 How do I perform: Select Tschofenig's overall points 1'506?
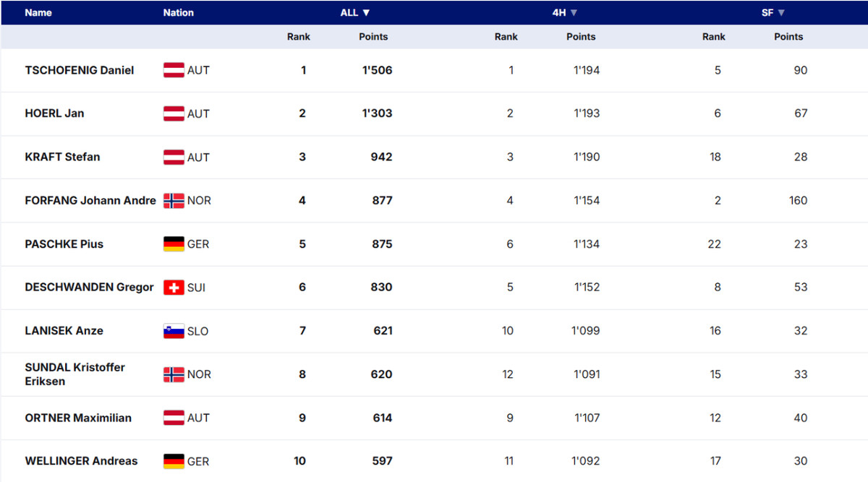377,70
